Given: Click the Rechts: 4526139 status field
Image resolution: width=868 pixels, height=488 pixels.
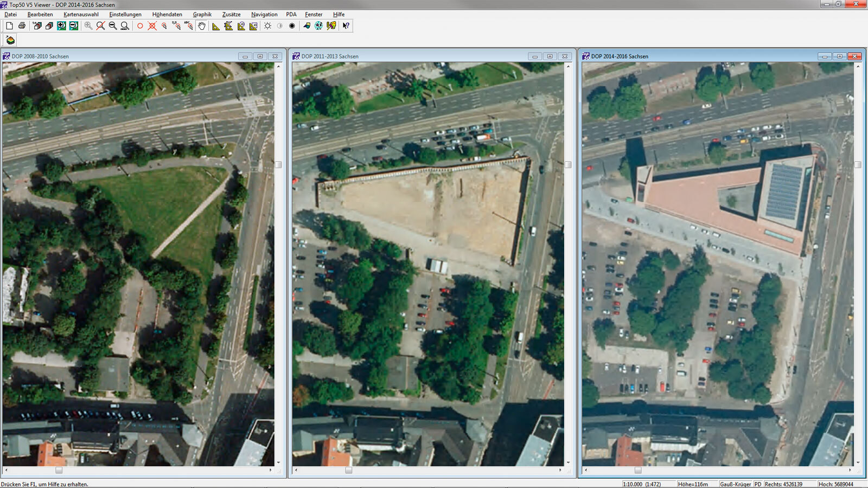Looking at the screenshot, I should coord(789,484).
